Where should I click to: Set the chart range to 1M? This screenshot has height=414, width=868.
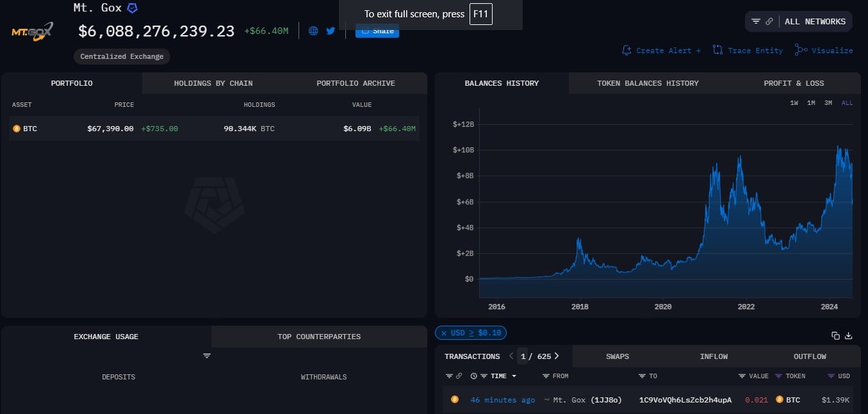tap(811, 103)
